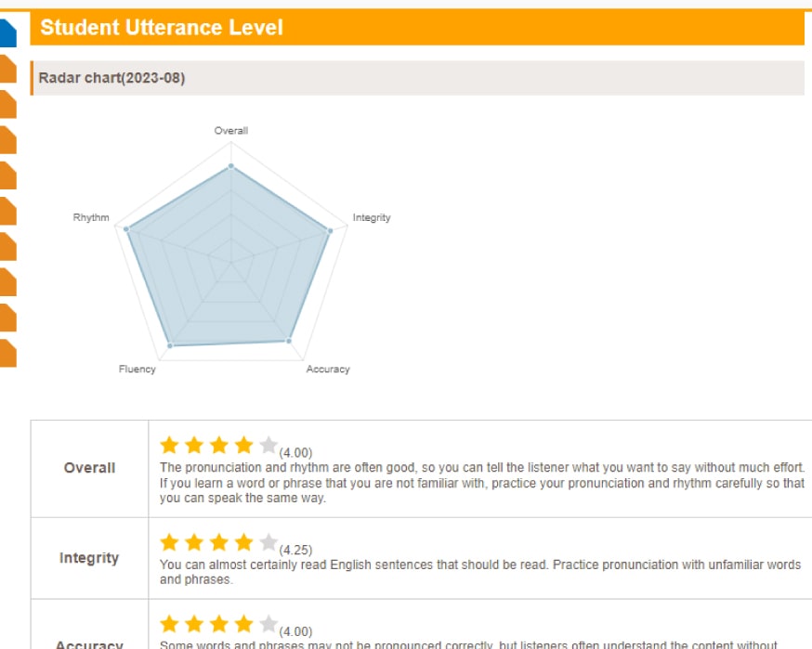Viewport: 812px width, 649px height.
Task: Click the Integrity data point on radar chart
Action: tap(330, 231)
